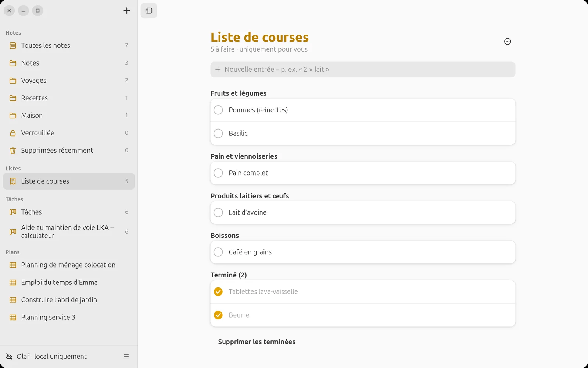This screenshot has width=588, height=368.
Task: Click the Café en grains text
Action: coord(250,252)
